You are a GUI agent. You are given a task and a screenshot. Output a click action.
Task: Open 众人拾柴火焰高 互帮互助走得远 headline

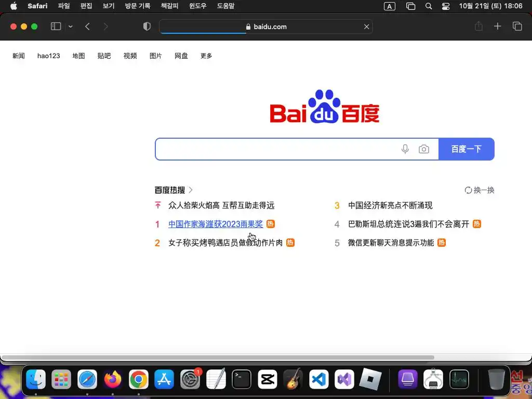(221, 205)
